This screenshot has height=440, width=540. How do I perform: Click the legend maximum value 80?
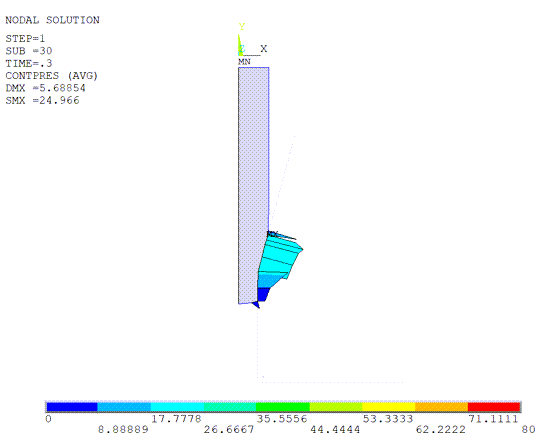click(528, 429)
